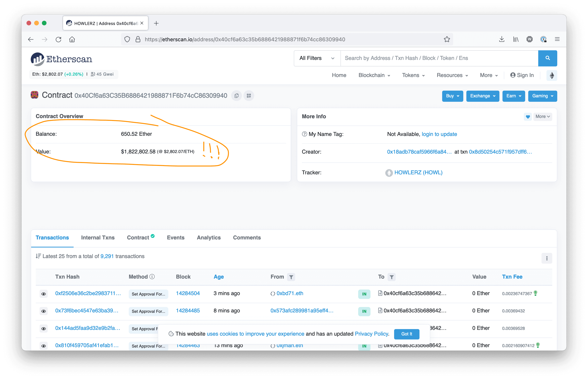Open the 9,291 total transactions link

(x=107, y=256)
